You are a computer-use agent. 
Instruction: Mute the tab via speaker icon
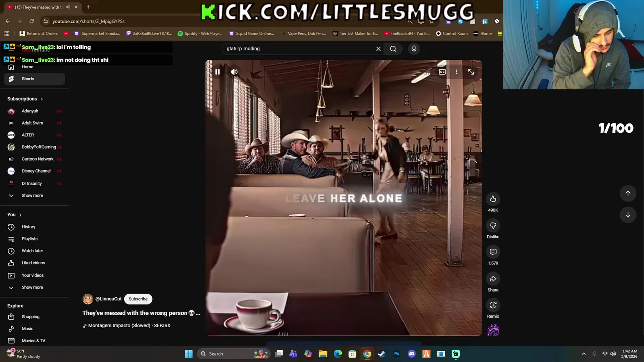coord(68,7)
